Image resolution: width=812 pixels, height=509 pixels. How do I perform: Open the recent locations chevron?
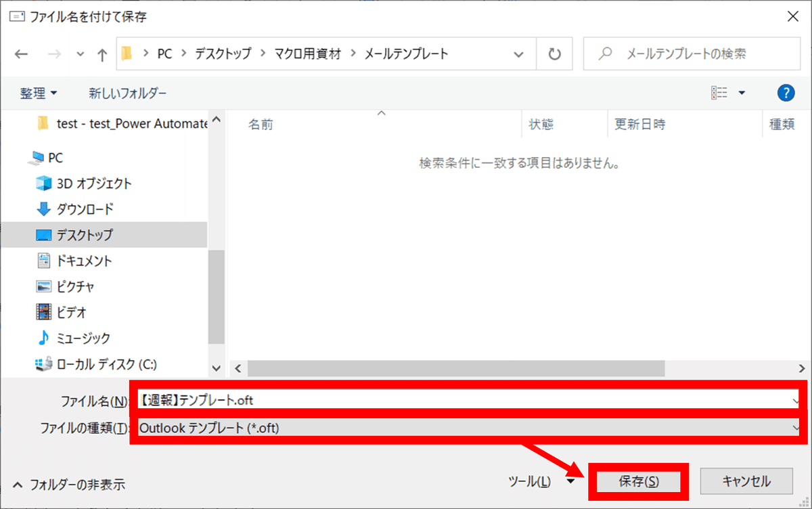(x=81, y=55)
